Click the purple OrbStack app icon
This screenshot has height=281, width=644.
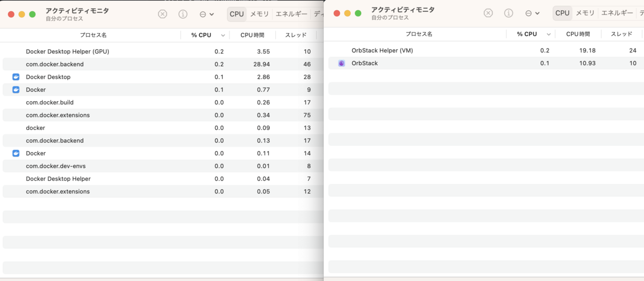pos(342,63)
